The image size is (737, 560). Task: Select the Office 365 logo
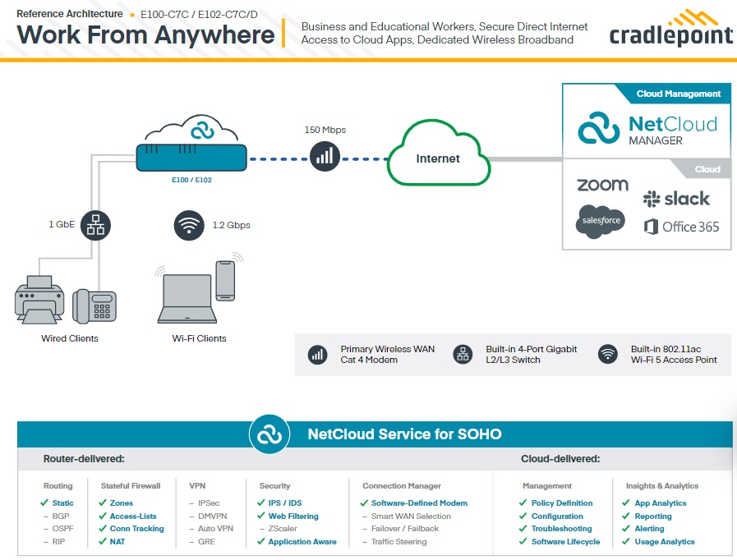coord(681,227)
